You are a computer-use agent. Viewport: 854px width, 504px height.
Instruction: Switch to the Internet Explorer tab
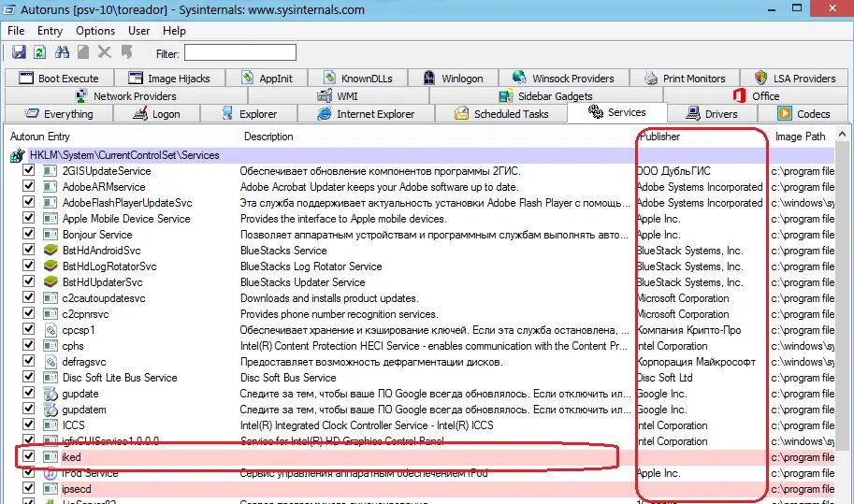tap(366, 114)
